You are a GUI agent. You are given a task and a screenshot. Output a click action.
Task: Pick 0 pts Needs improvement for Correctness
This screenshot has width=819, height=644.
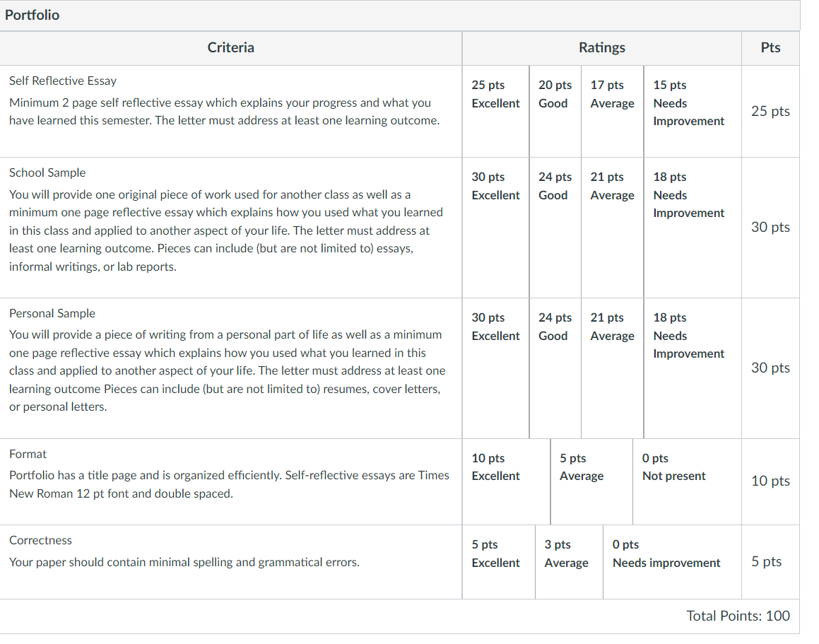[x=672, y=562]
